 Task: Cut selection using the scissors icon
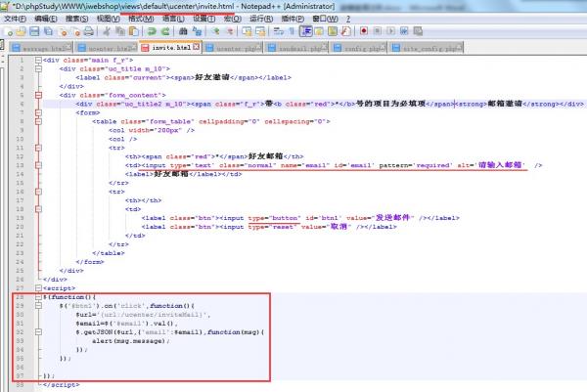pyautogui.click(x=107, y=31)
